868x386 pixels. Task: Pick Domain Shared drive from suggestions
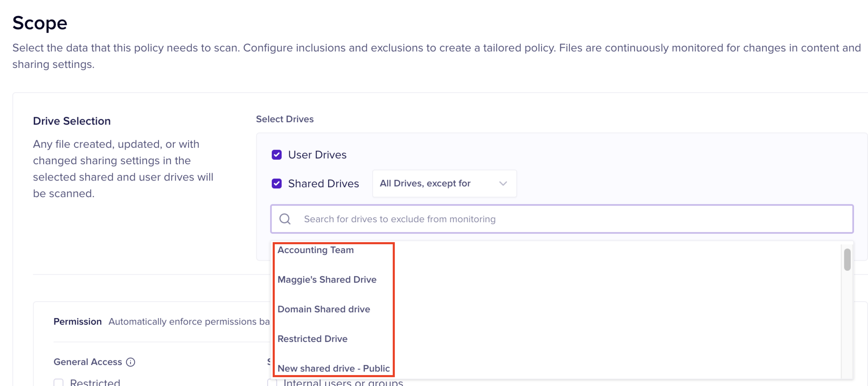(323, 309)
